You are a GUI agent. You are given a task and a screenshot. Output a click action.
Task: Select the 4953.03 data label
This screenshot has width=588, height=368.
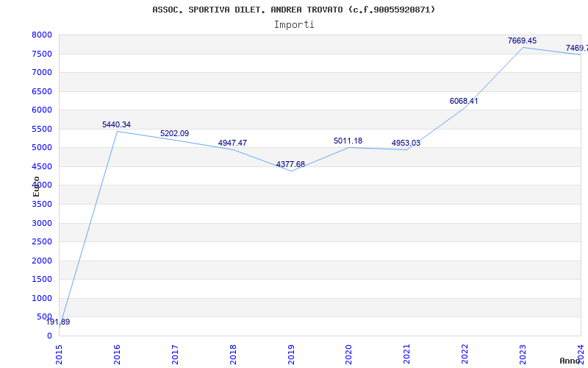[406, 143]
